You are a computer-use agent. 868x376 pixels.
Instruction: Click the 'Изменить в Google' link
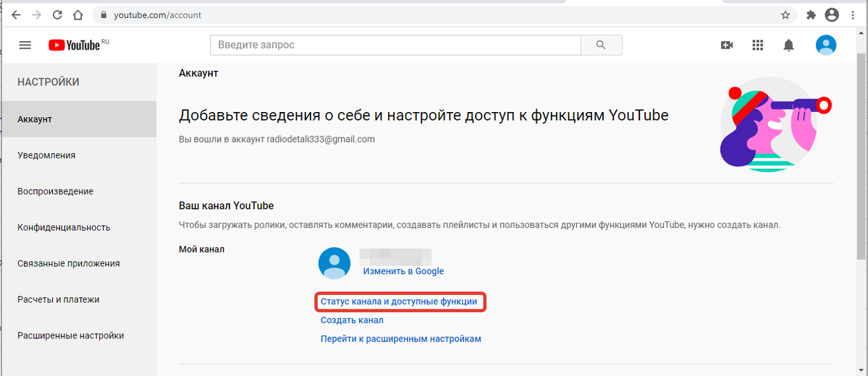click(403, 271)
